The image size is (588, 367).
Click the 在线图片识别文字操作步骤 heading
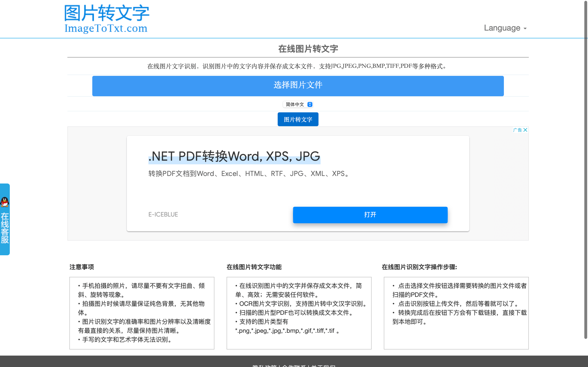[x=419, y=267]
